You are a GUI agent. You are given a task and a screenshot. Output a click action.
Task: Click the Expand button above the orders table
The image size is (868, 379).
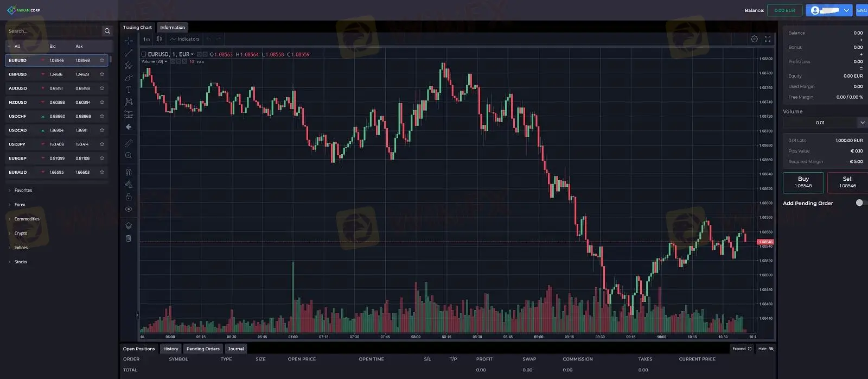741,349
